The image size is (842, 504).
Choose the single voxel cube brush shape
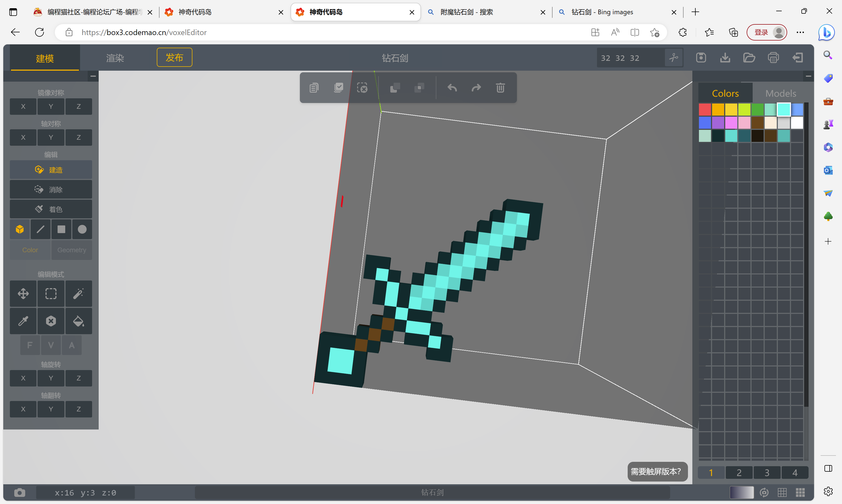(20, 230)
